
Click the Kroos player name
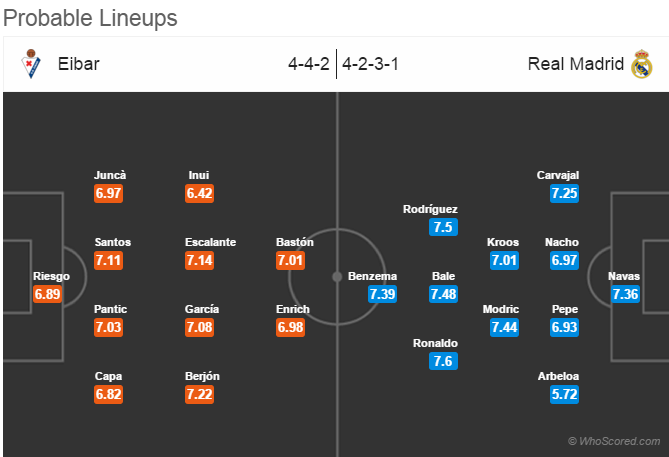click(503, 242)
